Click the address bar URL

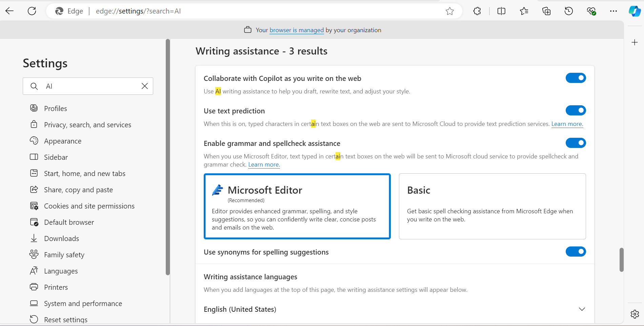point(138,11)
